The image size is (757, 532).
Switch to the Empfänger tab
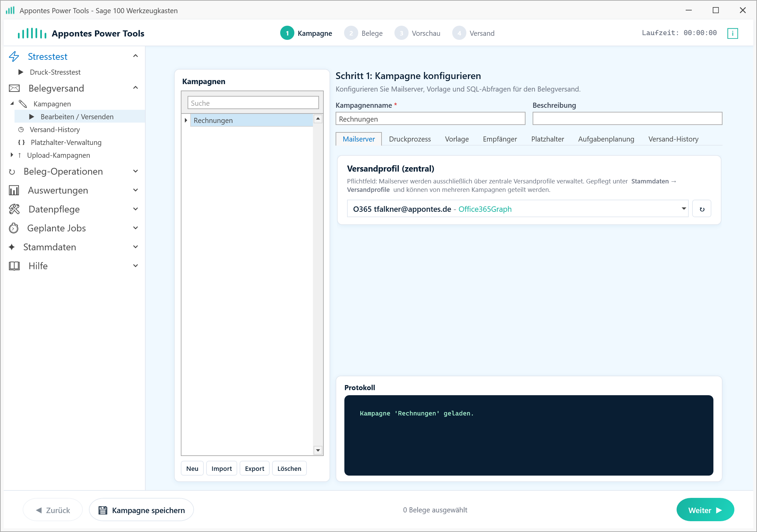500,139
